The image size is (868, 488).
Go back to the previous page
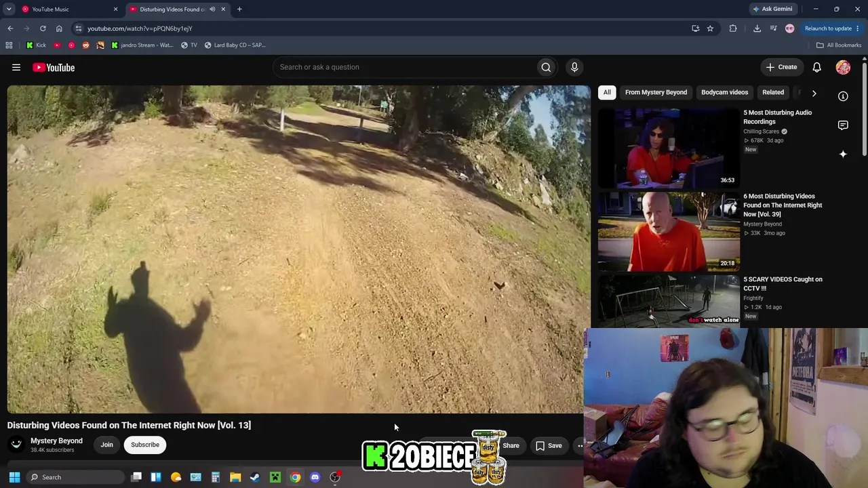pos(10,28)
